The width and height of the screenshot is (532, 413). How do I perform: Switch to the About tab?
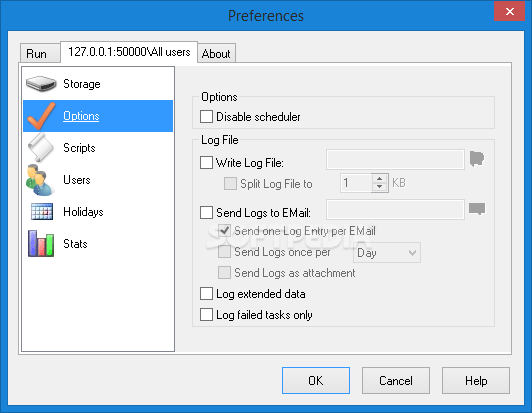click(x=216, y=53)
